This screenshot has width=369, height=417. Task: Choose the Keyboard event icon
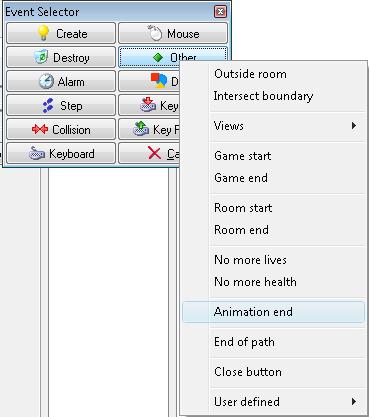point(37,154)
